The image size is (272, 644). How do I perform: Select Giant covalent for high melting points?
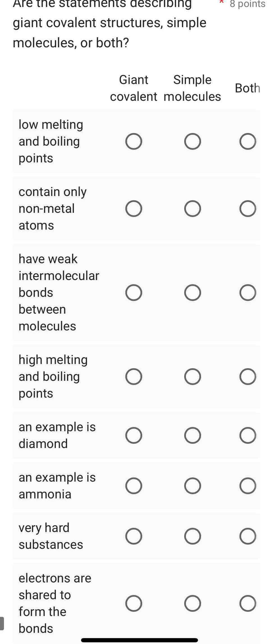point(133,377)
